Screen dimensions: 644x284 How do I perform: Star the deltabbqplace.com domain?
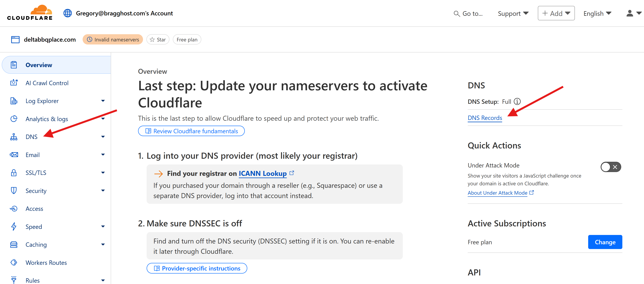[x=158, y=40]
